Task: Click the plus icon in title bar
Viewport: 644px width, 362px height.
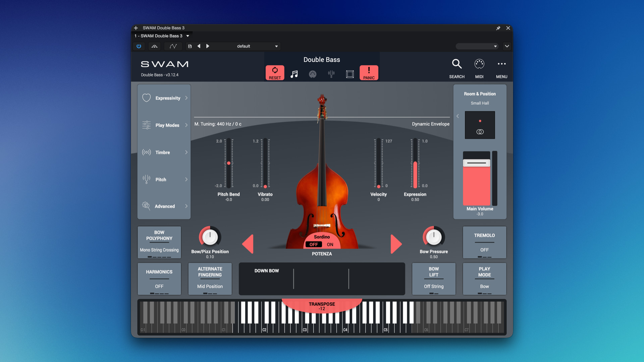Action: point(136,28)
